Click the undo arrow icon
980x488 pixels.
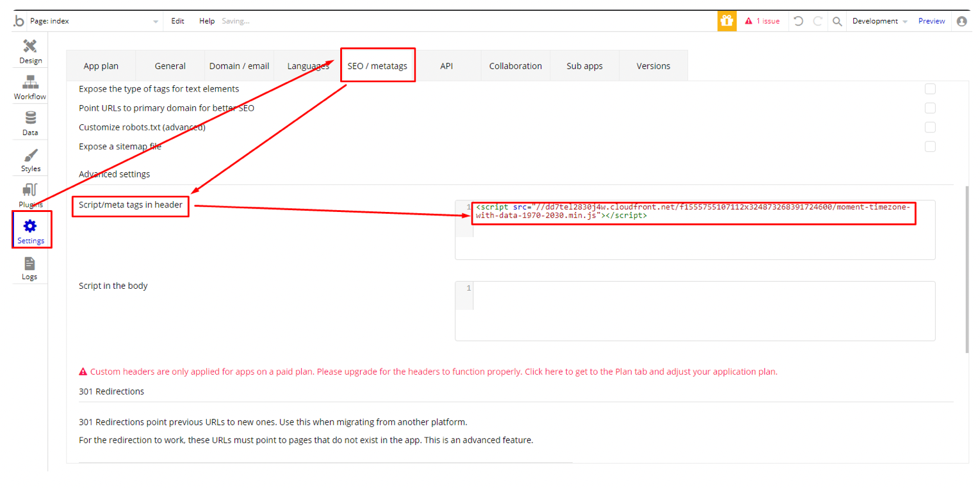pos(798,21)
